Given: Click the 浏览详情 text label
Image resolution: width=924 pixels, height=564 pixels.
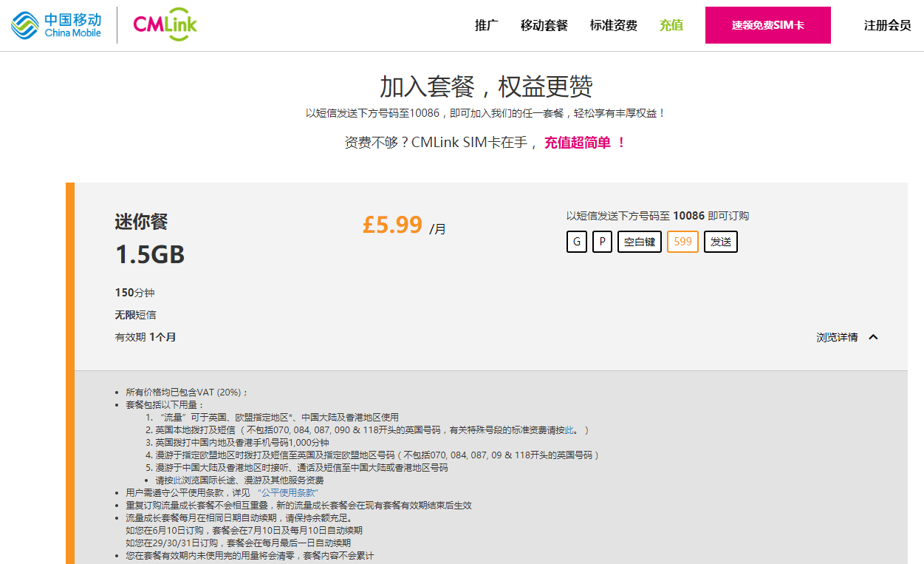Looking at the screenshot, I should point(837,337).
